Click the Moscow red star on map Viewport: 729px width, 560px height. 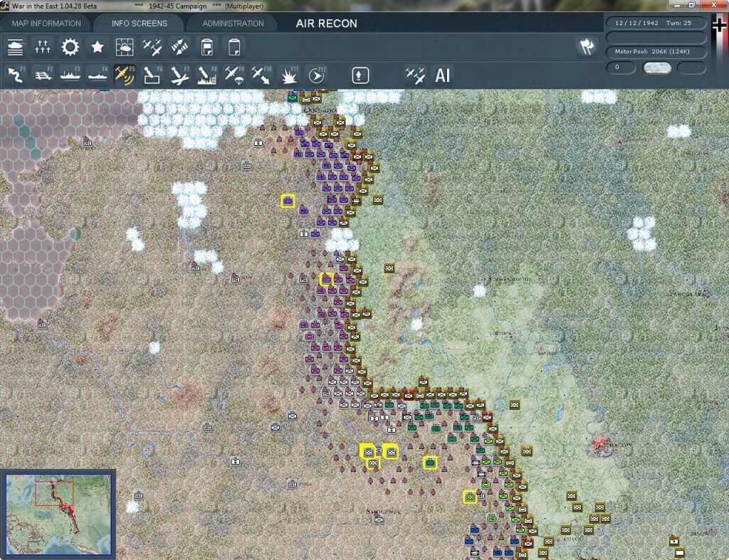tap(599, 442)
